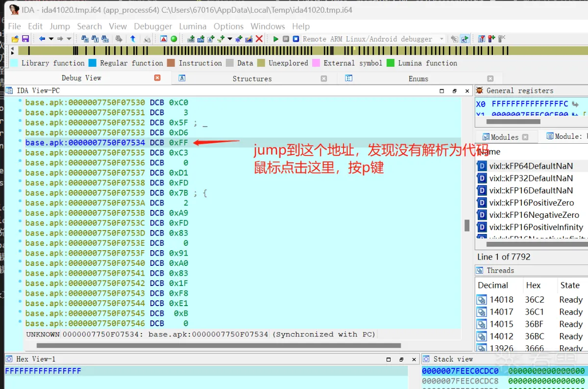This screenshot has height=389, width=588.
Task: Click the Regular function blue color swatch
Action: click(x=93, y=63)
